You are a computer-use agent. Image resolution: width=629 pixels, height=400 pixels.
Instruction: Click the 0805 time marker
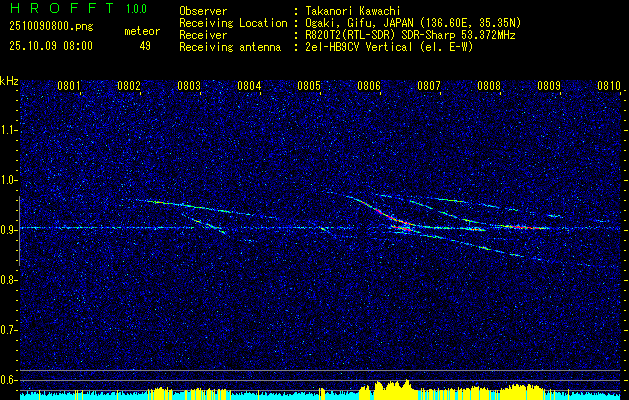[309, 86]
